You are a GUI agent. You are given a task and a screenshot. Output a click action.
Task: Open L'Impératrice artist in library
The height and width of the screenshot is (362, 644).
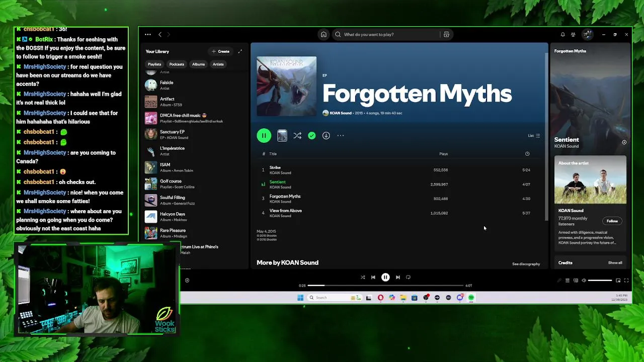click(194, 151)
